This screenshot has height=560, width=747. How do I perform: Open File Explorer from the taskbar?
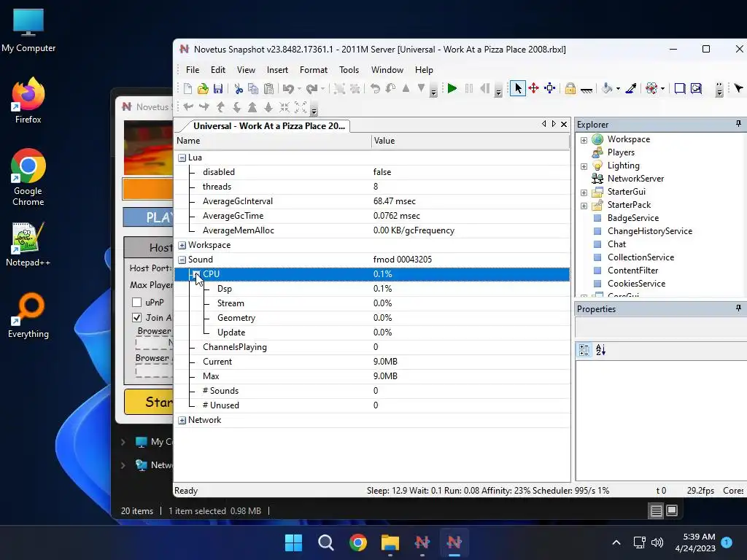point(390,542)
